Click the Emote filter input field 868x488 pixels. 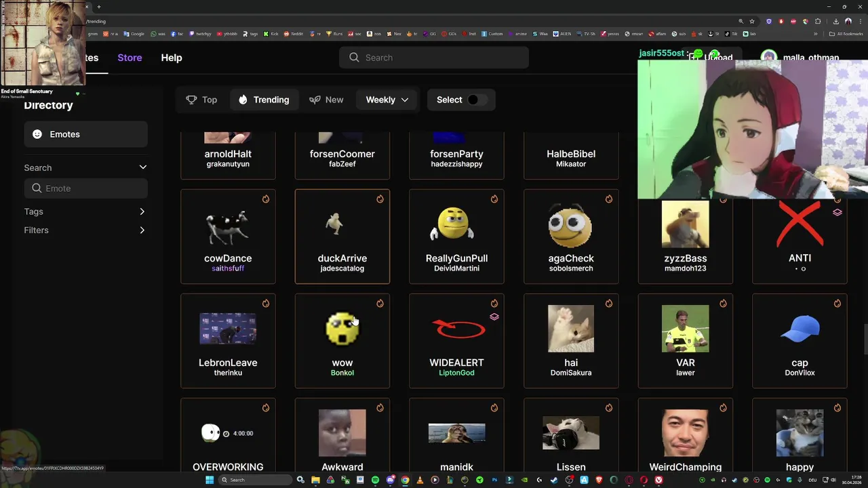(85, 188)
